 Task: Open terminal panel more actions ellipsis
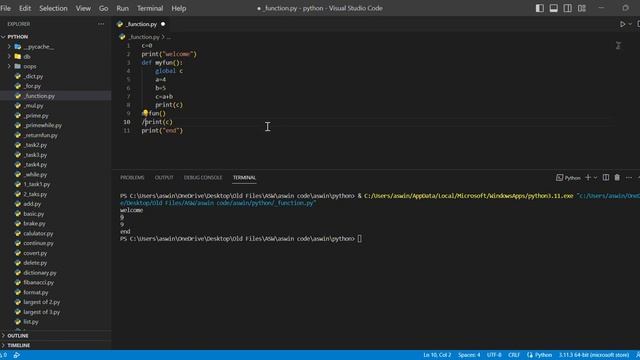pos(629,178)
